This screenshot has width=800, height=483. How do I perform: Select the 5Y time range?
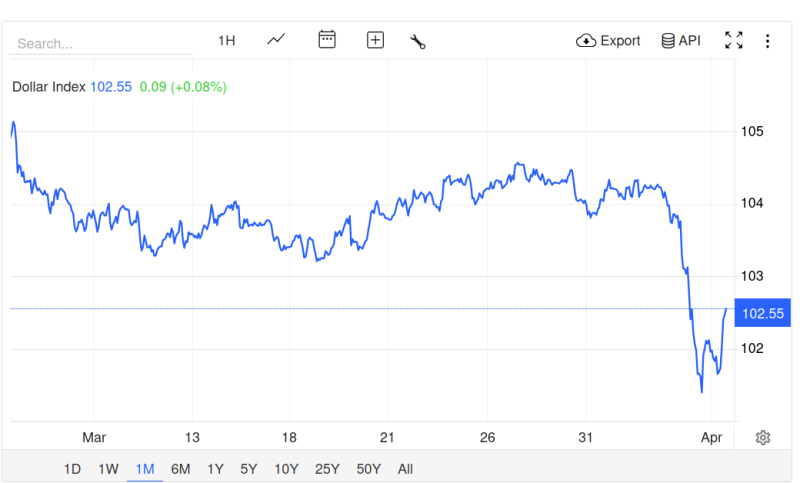tap(248, 469)
